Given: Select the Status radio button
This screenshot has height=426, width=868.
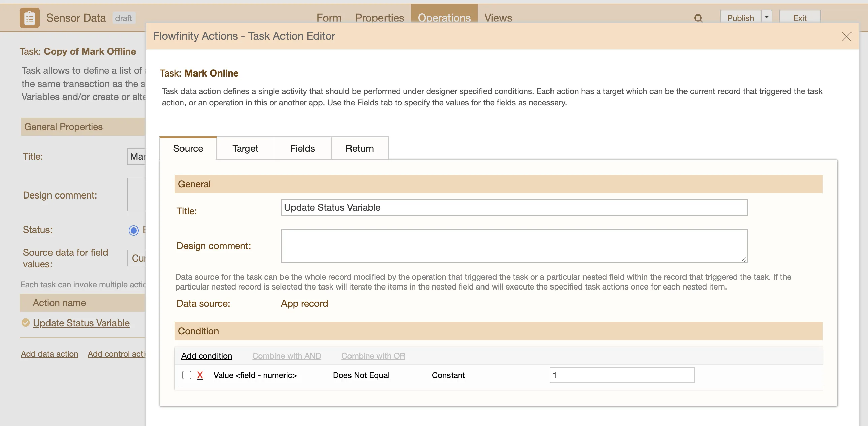Looking at the screenshot, I should 133,231.
